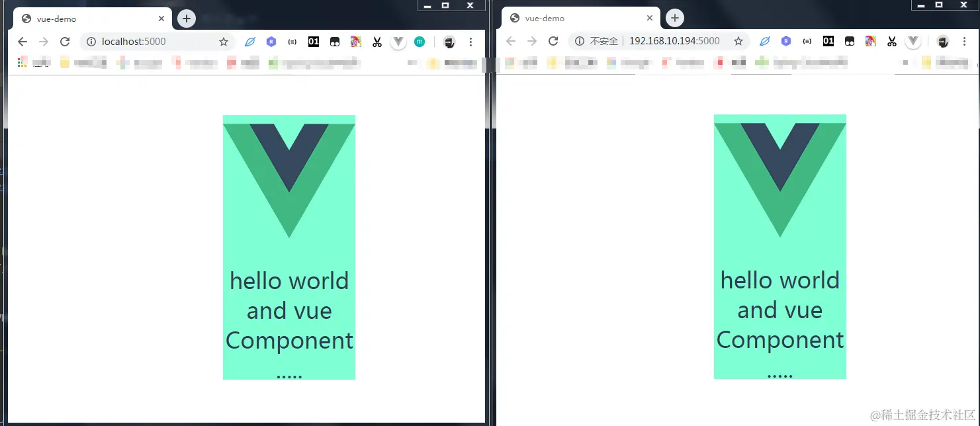Open apps grid bookmark in left window

[22, 62]
